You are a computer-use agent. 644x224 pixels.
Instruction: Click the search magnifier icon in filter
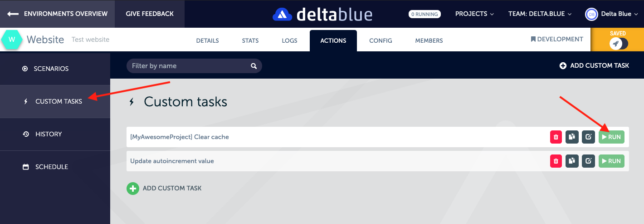tap(254, 66)
